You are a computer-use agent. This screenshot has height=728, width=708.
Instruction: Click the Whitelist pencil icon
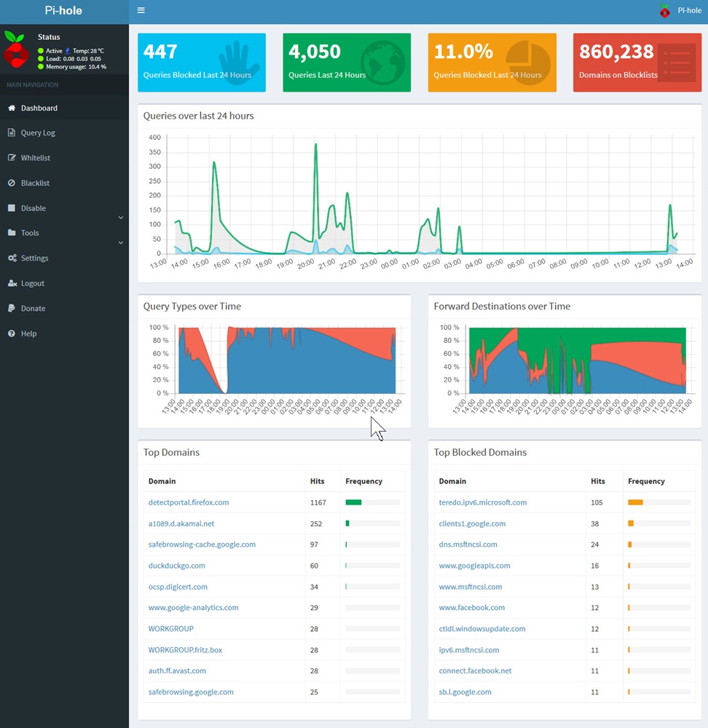point(12,158)
